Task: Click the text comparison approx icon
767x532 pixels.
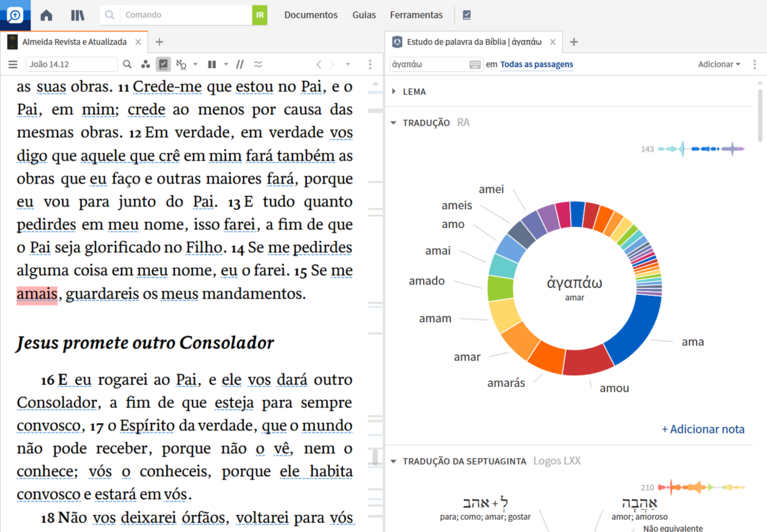Action: coord(258,64)
